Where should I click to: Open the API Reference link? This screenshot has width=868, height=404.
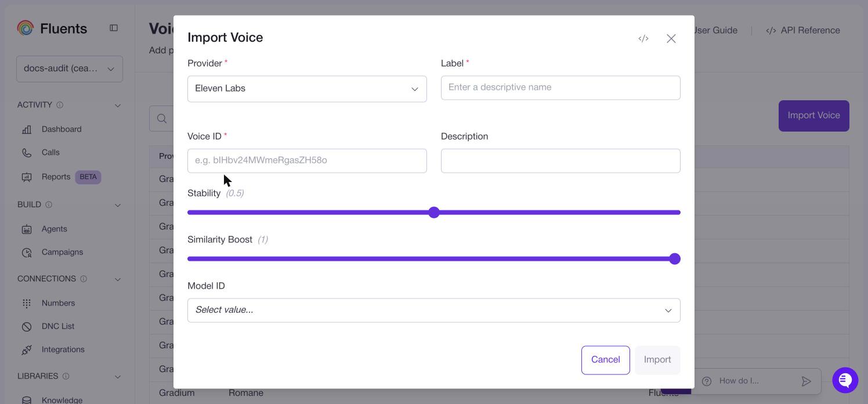(x=803, y=30)
